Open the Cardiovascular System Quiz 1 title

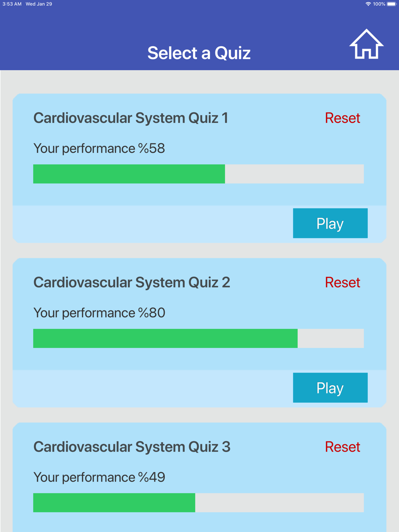tap(131, 118)
